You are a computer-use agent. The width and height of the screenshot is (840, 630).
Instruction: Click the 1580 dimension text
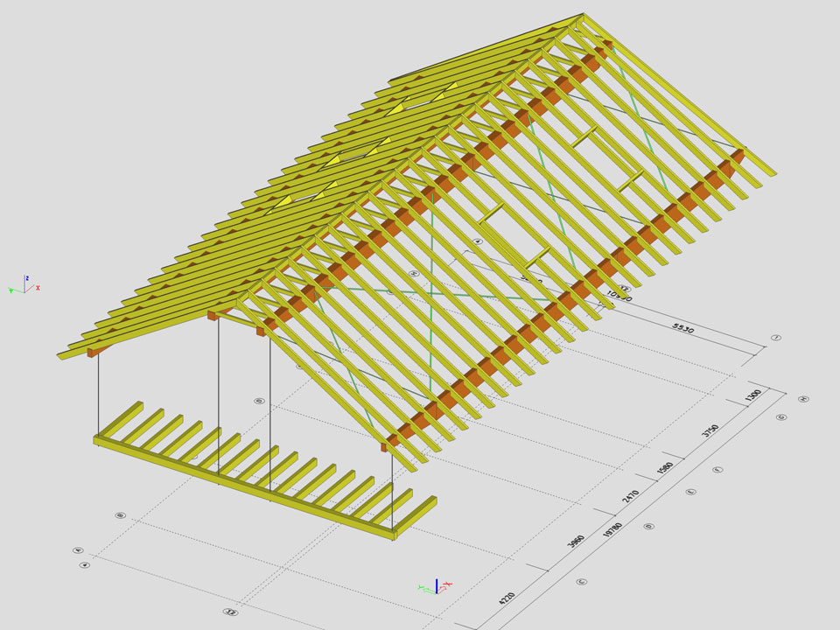(666, 466)
